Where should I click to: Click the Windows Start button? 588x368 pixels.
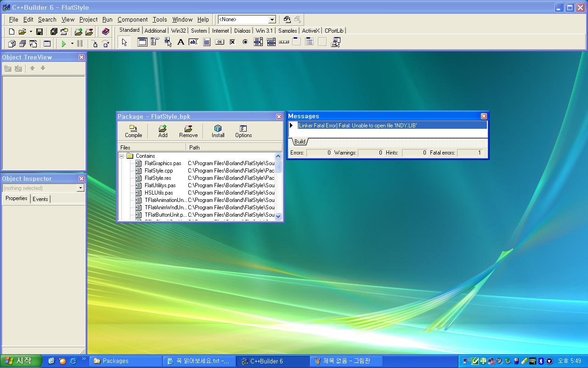tap(21, 361)
